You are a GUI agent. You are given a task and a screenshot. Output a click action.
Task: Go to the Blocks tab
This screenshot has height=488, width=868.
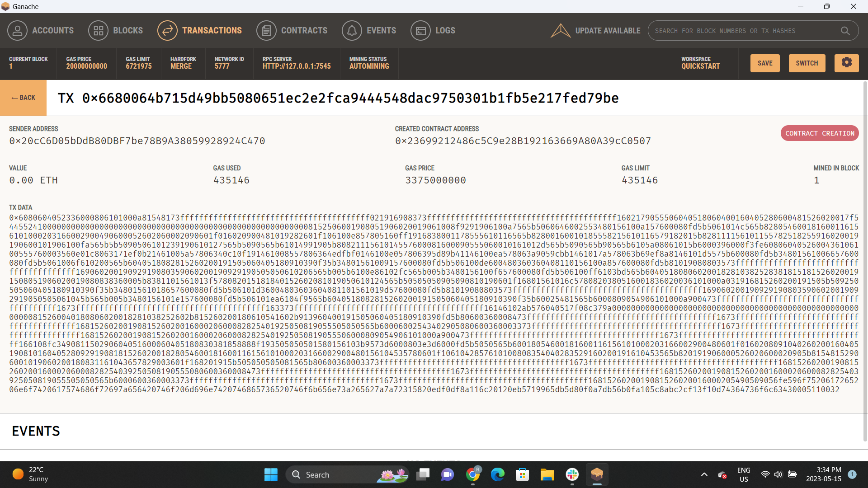(x=128, y=30)
